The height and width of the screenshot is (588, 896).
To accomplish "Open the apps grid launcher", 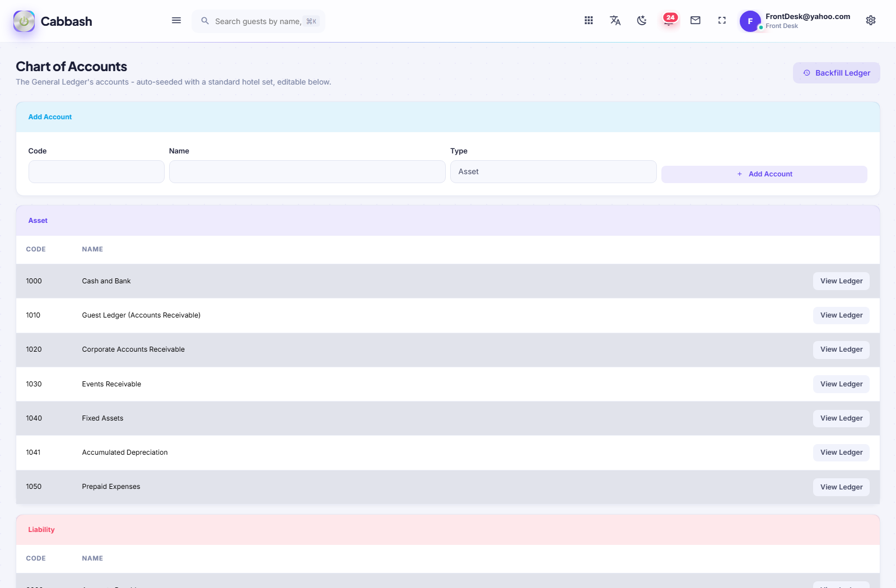I will point(589,21).
